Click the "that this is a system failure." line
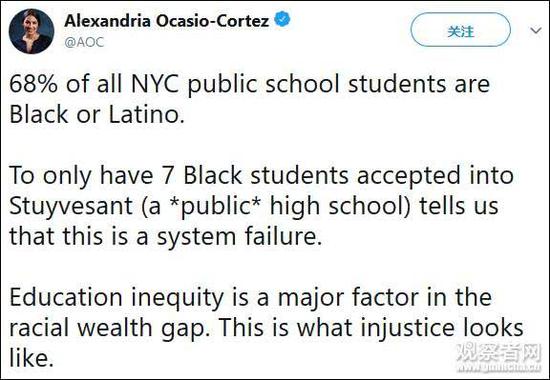 coord(165,236)
